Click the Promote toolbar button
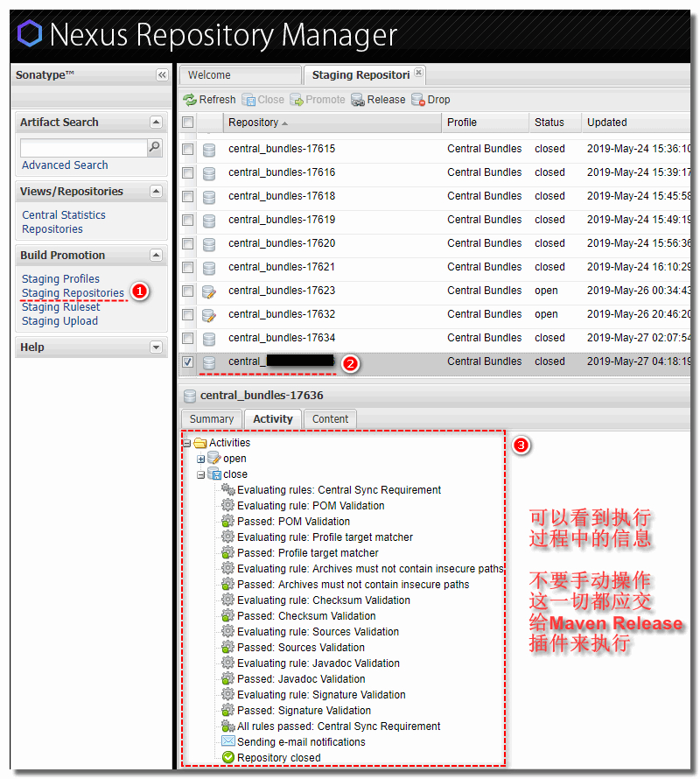Image resolution: width=700 pixels, height=779 pixels. [x=318, y=100]
